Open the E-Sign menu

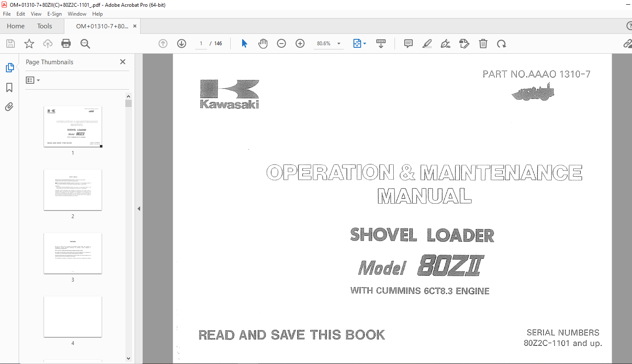55,14
